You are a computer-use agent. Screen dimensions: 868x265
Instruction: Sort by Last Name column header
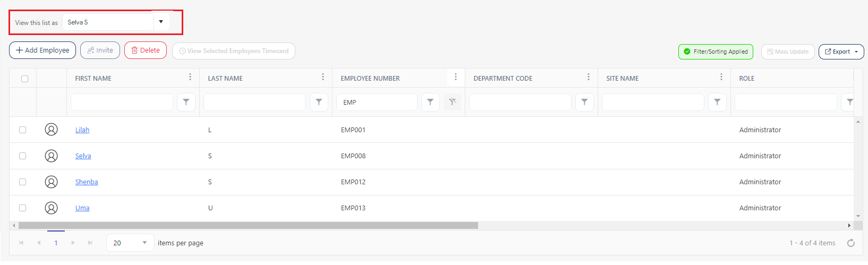(x=225, y=78)
